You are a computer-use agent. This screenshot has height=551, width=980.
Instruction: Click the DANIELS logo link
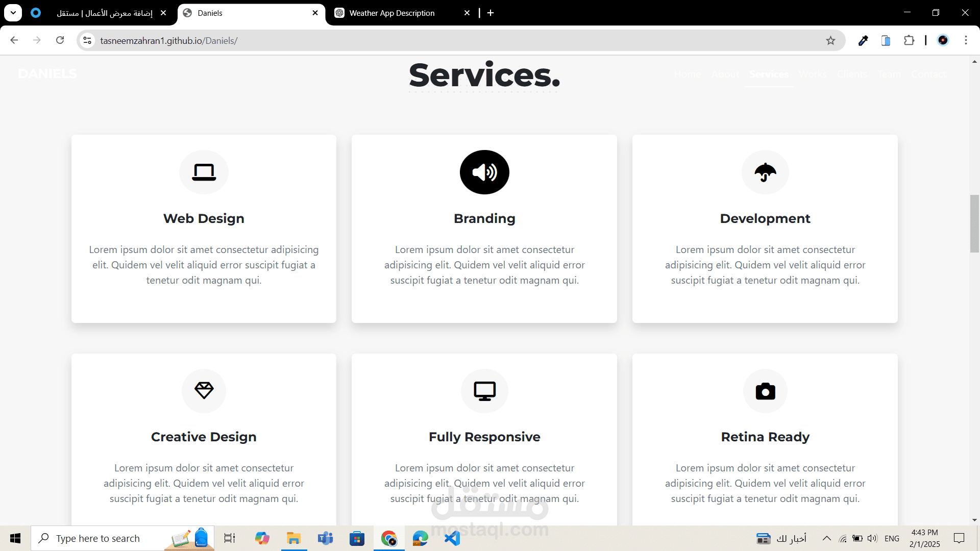click(x=47, y=74)
